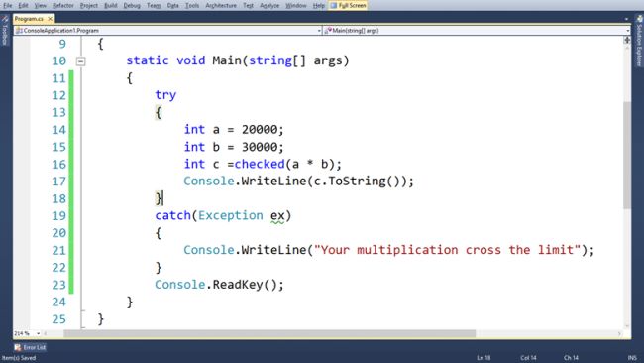Collapse the Main method outline
644x363 pixels.
(81, 61)
